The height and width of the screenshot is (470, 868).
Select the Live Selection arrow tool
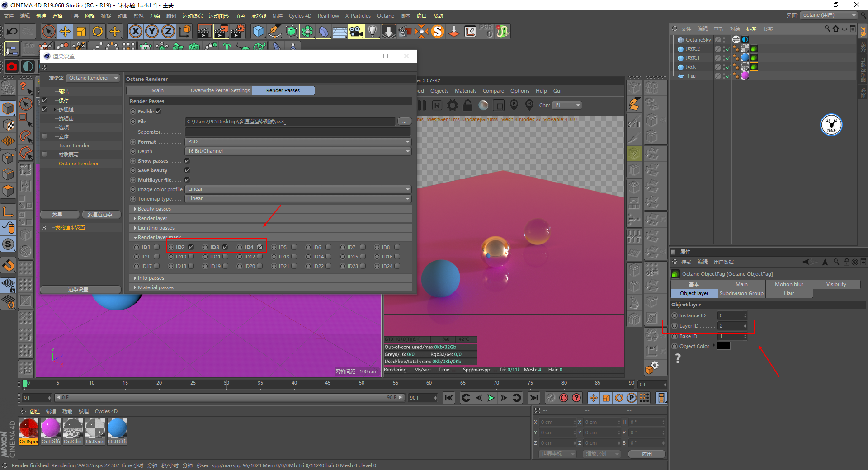click(x=48, y=31)
